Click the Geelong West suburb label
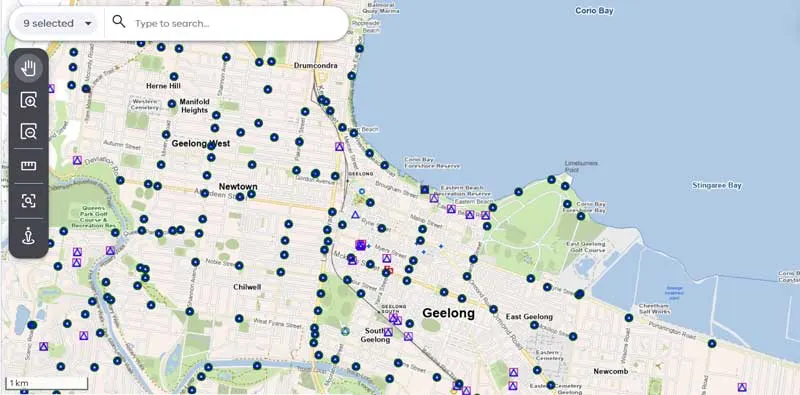The image size is (800, 395). 201,144
